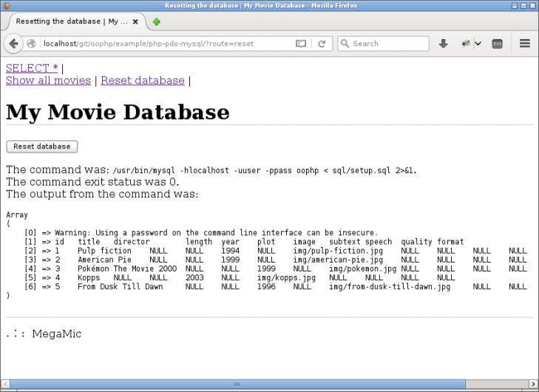539x392 pixels.
Task: Click the horizontal scrollbar thumb
Action: coord(237,384)
